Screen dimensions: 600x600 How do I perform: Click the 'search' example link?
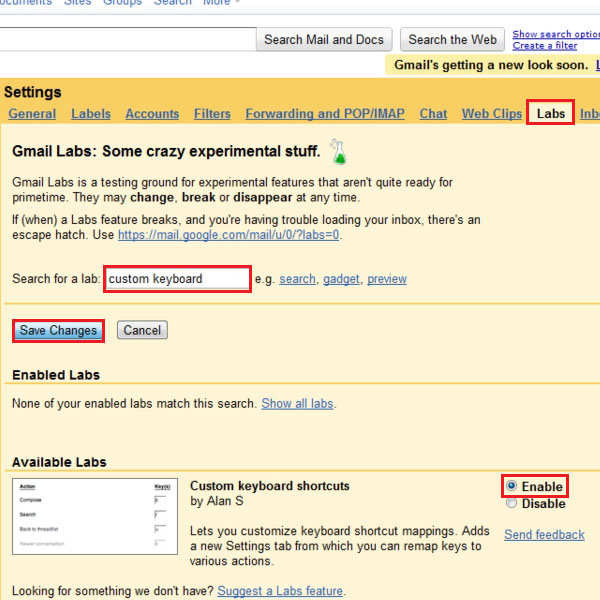[297, 279]
